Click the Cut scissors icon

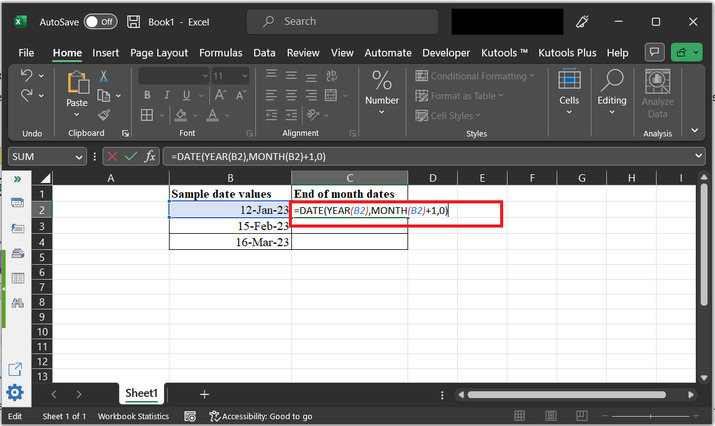pyautogui.click(x=104, y=76)
